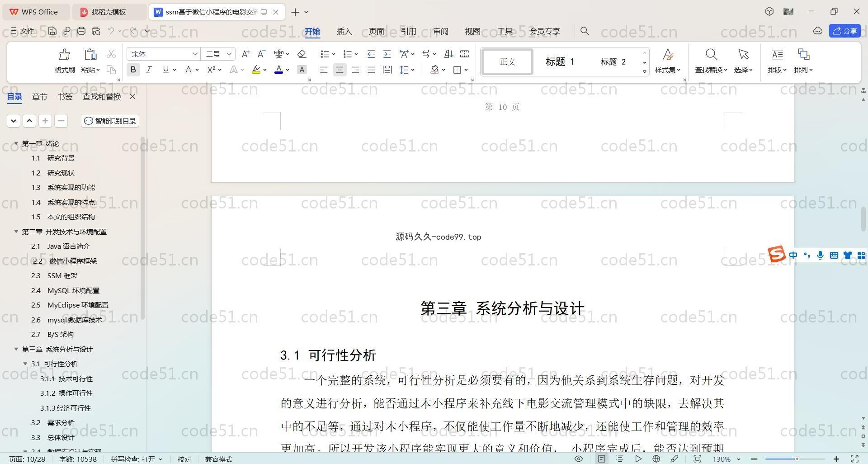868x464 pixels.
Task: Click the Sort icon in paragraph group
Action: pyautogui.click(x=448, y=54)
